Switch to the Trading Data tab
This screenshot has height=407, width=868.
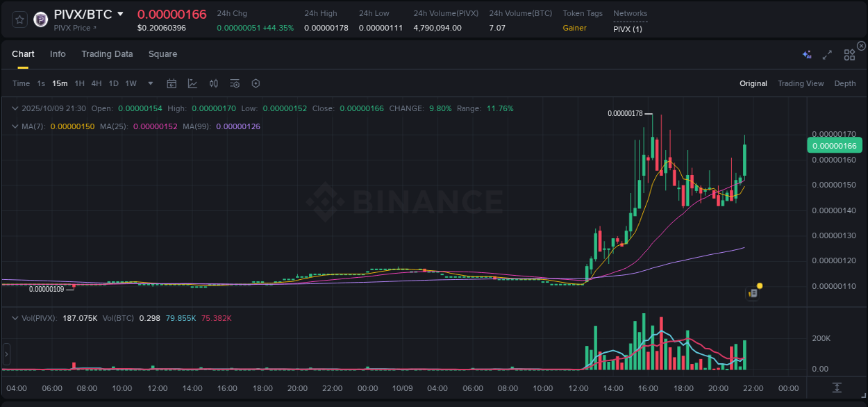point(107,53)
